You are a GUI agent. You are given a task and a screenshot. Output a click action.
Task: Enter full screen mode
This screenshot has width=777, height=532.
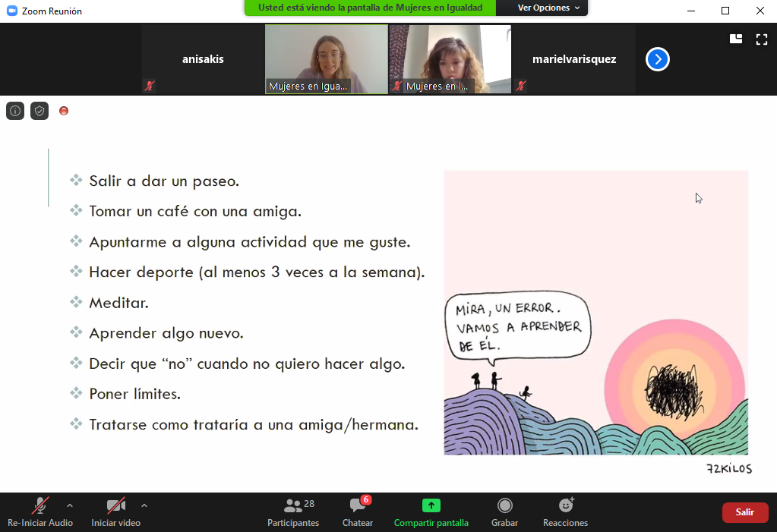click(x=762, y=39)
